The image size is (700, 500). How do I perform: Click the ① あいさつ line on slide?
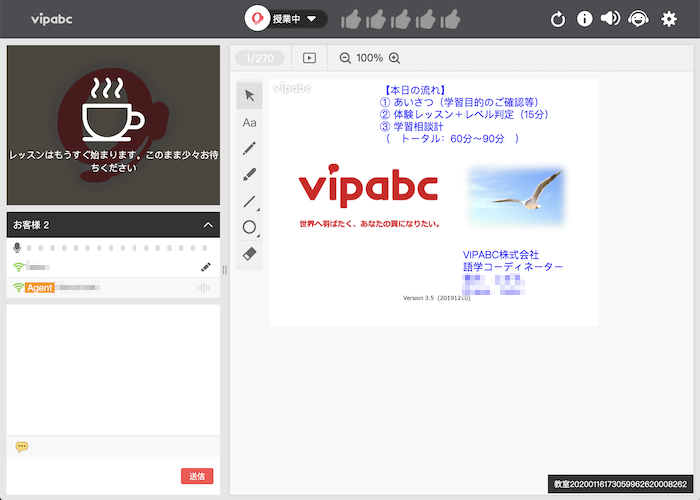click(460, 102)
